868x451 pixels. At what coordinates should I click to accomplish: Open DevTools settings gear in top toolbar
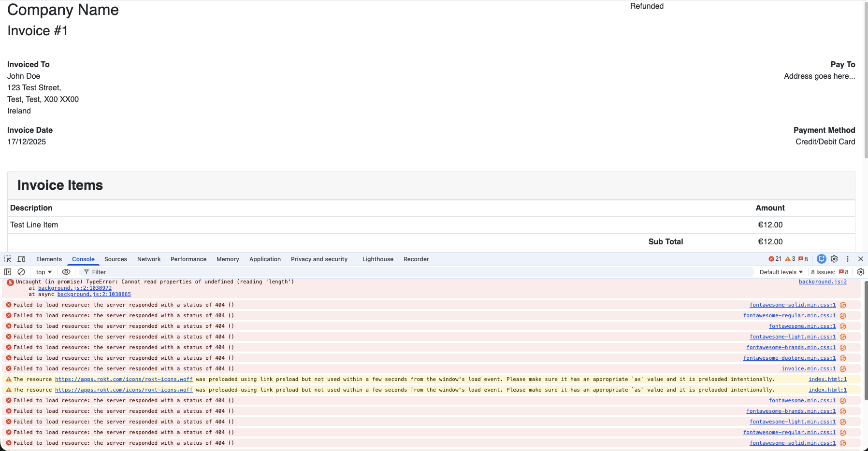[834, 259]
